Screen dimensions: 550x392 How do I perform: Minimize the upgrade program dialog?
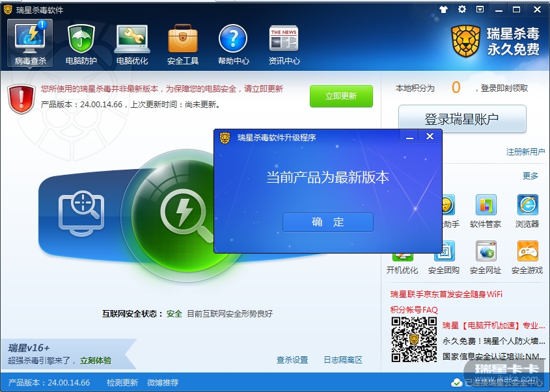[x=409, y=137]
